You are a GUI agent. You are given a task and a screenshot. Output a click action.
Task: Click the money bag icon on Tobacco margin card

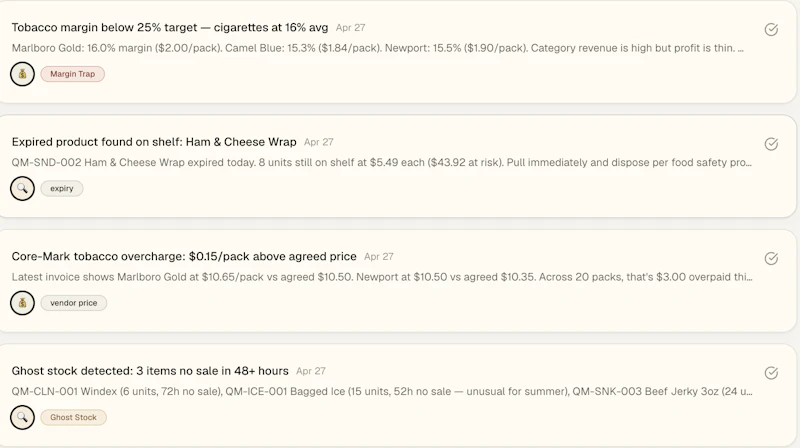[x=22, y=74]
